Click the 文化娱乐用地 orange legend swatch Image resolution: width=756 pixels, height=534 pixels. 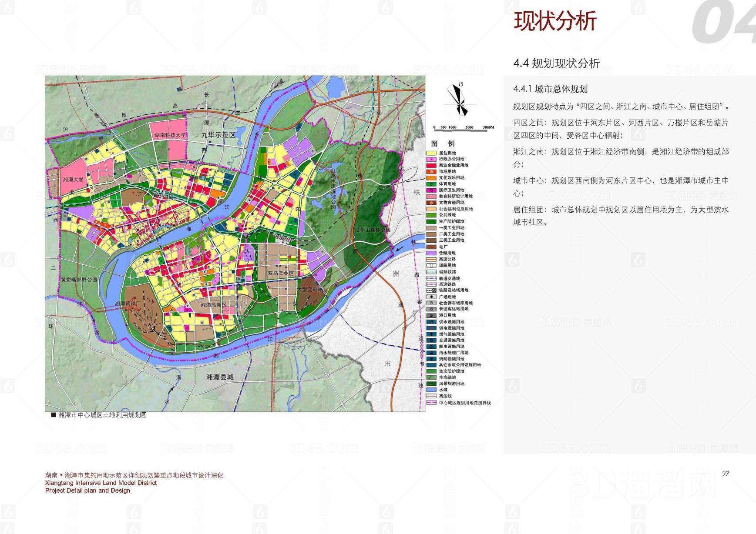[431, 178]
